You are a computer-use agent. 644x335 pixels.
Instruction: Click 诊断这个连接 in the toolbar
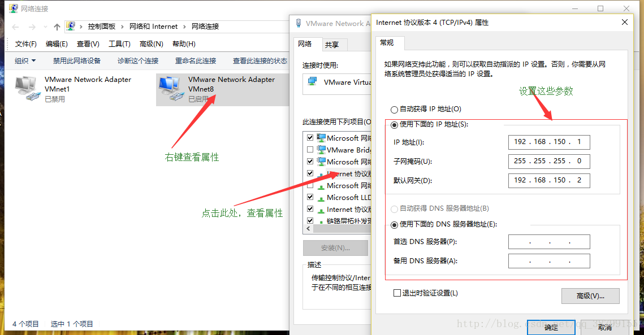pyautogui.click(x=138, y=61)
